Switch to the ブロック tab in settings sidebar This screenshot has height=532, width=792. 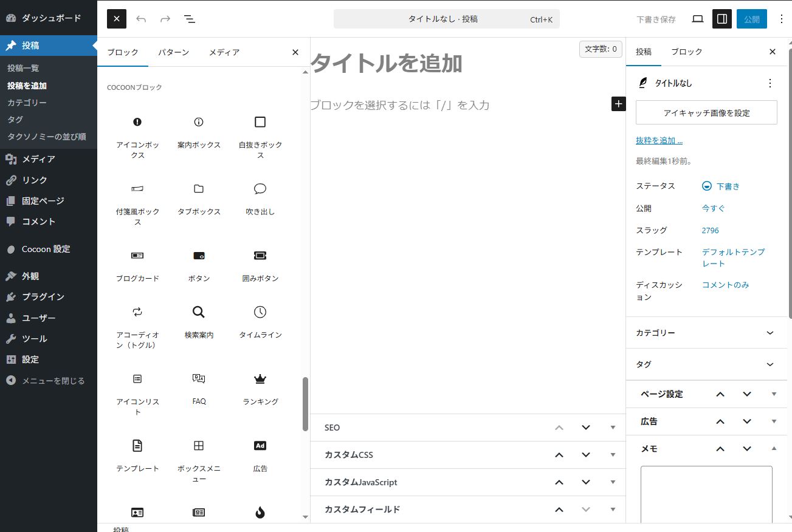[x=687, y=52]
